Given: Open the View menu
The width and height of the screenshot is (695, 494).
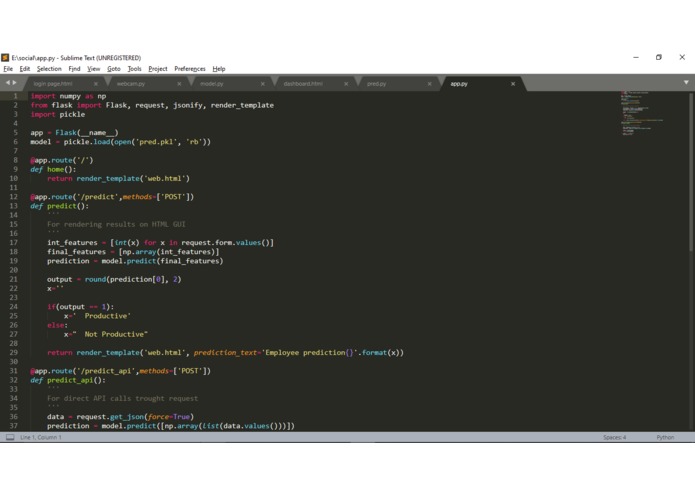Looking at the screenshot, I should click(x=94, y=69).
